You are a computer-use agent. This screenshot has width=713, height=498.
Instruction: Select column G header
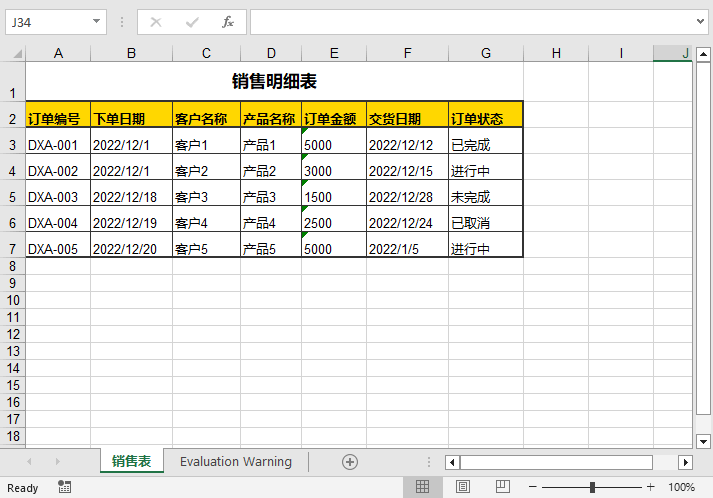point(486,53)
